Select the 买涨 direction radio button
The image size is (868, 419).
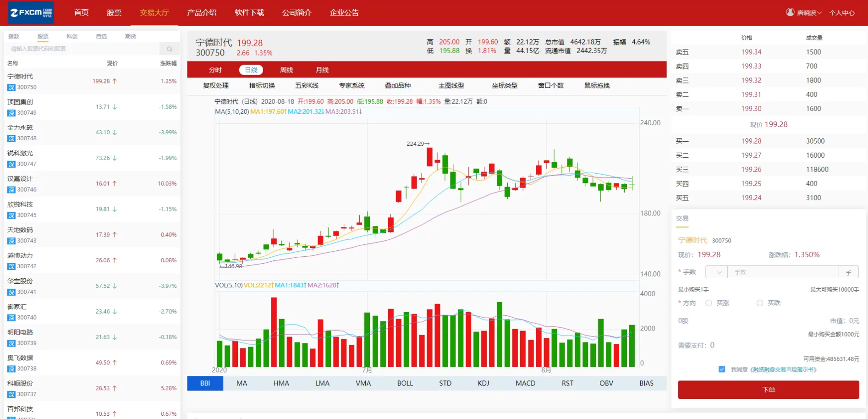(x=709, y=303)
